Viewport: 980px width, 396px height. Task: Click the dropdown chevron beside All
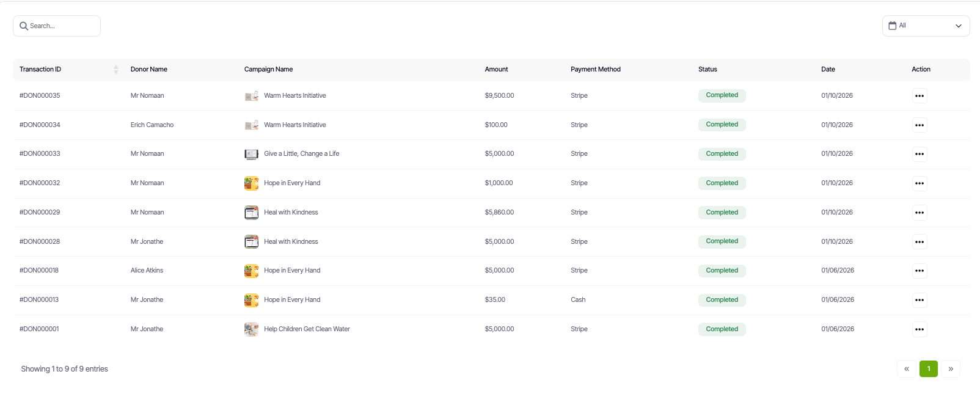(x=958, y=26)
